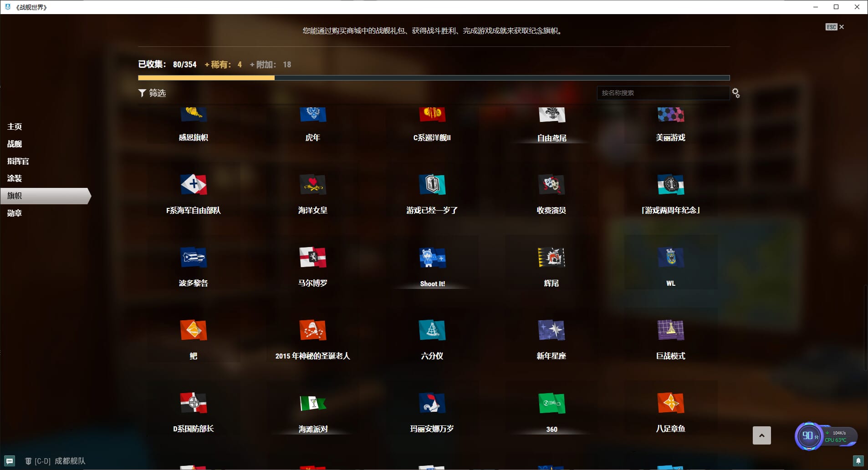
Task: Open the 筛选 filter options
Action: (x=152, y=93)
